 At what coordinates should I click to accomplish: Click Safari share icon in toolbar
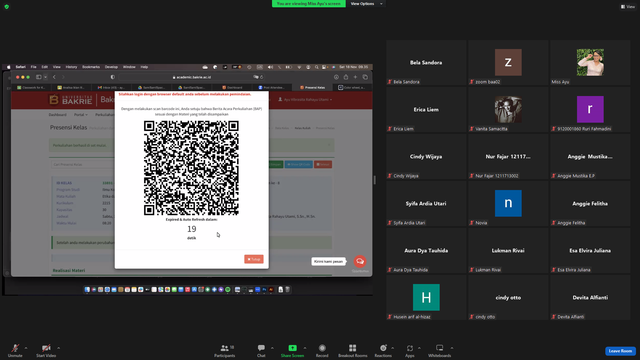point(346,77)
